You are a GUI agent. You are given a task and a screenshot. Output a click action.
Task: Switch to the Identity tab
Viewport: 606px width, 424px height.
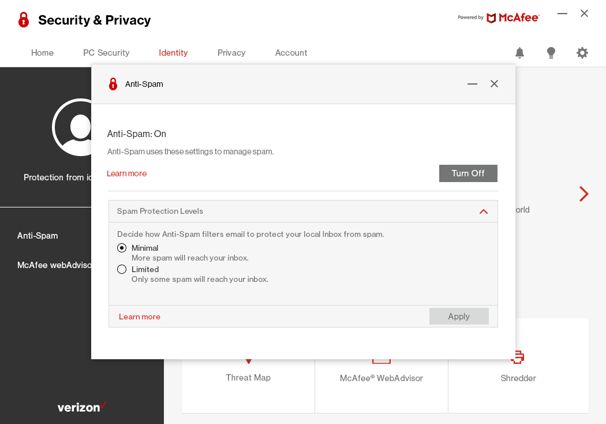coord(173,53)
